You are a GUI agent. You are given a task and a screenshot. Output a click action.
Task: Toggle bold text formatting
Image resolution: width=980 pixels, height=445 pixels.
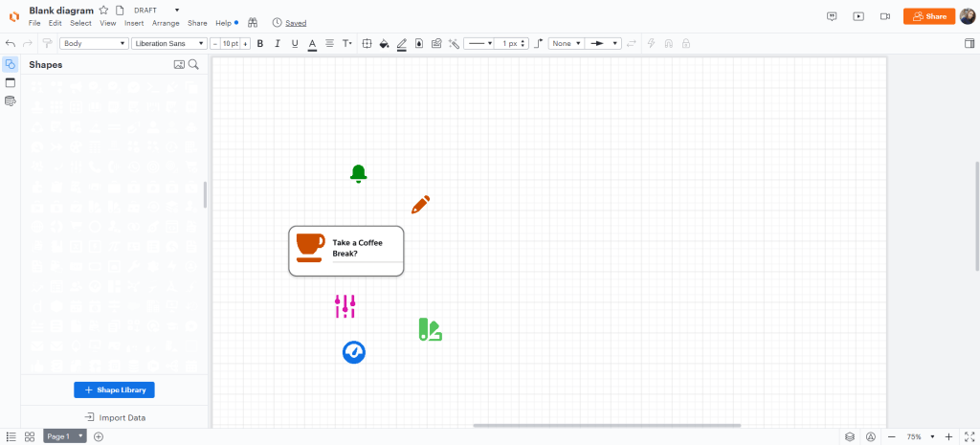tap(260, 43)
